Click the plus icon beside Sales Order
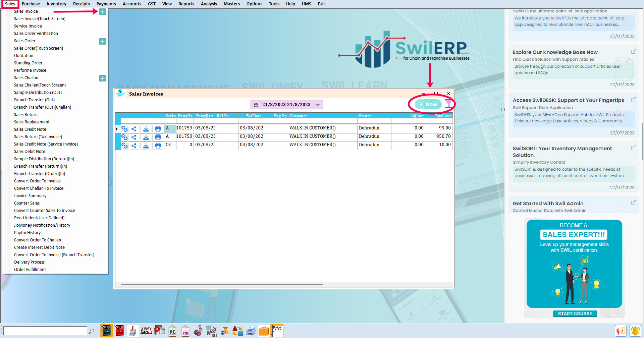 pyautogui.click(x=102, y=41)
